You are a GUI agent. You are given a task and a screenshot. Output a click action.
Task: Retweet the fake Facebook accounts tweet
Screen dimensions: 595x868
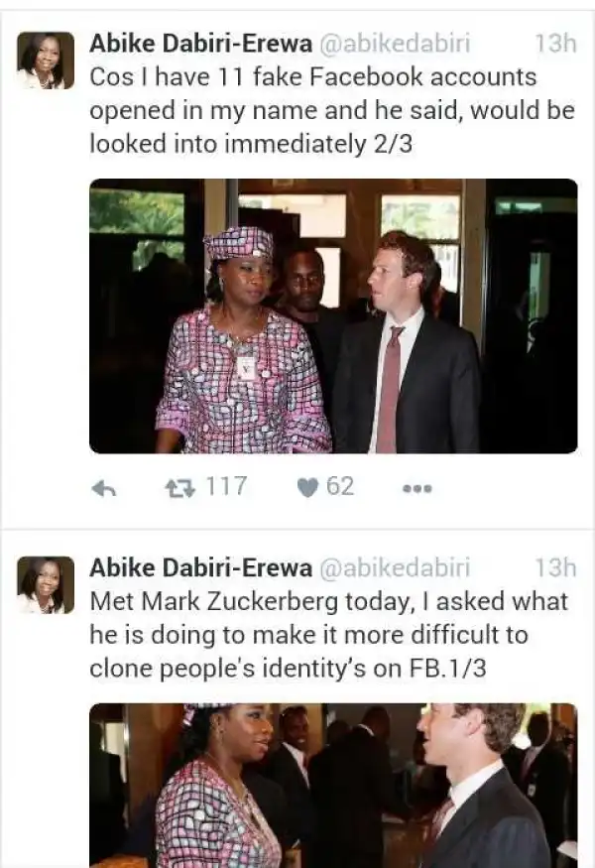tap(179, 487)
